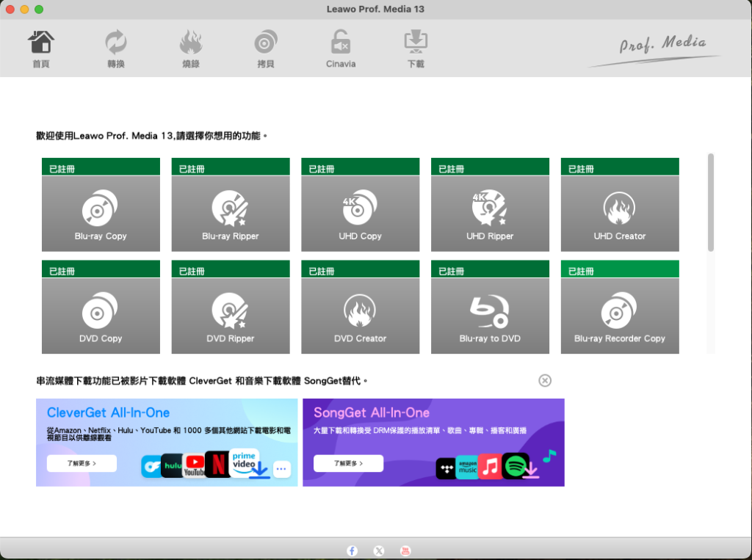Open the DVD Ripper tool
The width and height of the screenshot is (752, 560).
[x=231, y=314]
